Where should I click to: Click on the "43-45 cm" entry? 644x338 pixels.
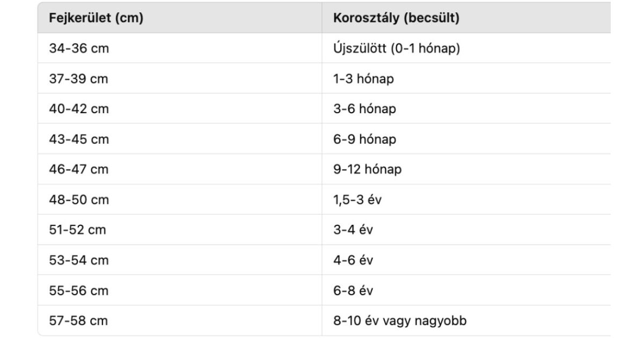point(79,139)
